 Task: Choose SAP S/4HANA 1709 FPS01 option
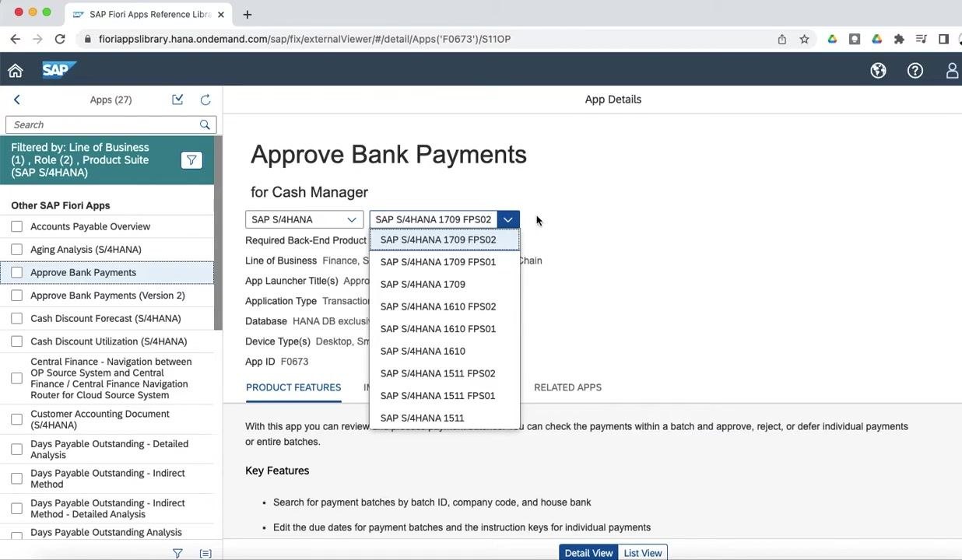point(444,262)
